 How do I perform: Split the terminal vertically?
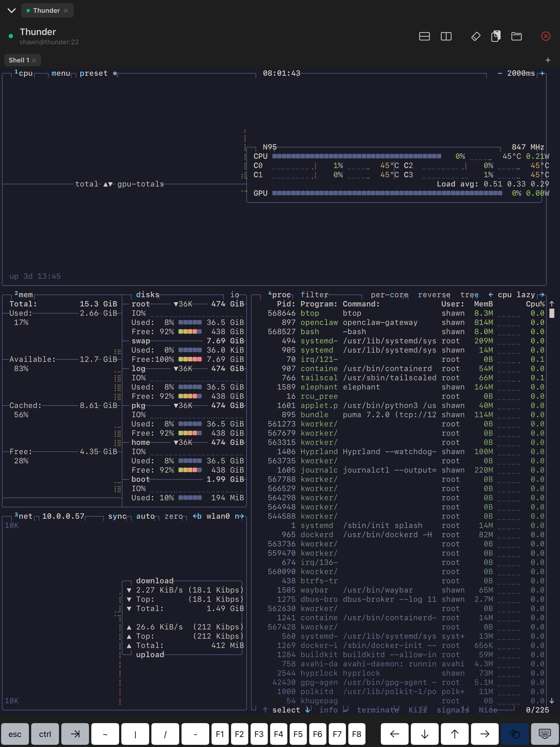coord(446,36)
